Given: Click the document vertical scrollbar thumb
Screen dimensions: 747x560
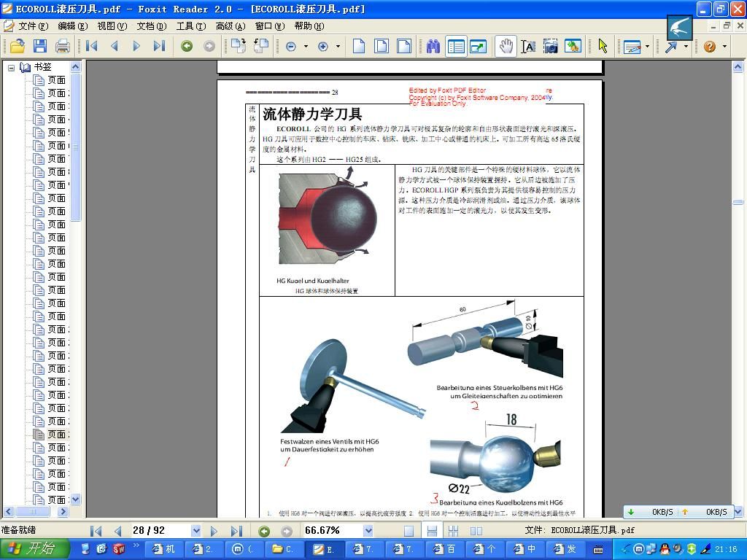Looking at the screenshot, I should 738,202.
